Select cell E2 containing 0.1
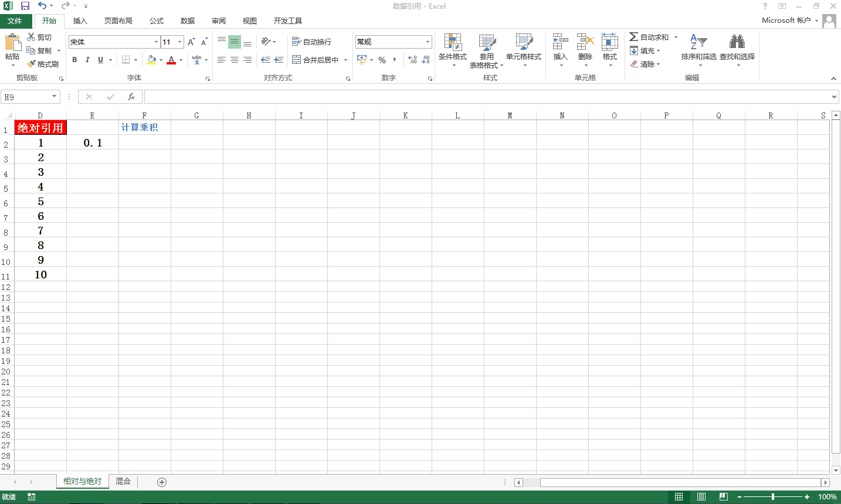 tap(93, 142)
